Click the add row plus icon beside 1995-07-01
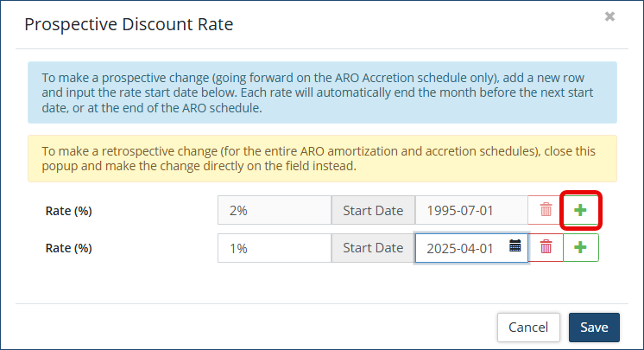Screen dimensions: 644x350 581,210
